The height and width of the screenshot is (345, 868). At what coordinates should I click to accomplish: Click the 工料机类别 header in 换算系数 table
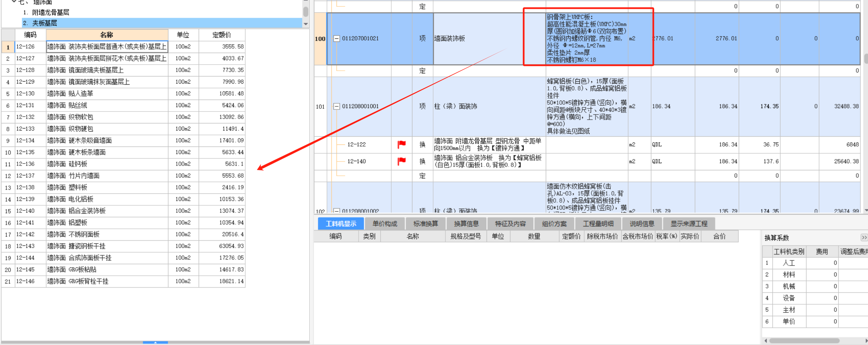tap(789, 252)
